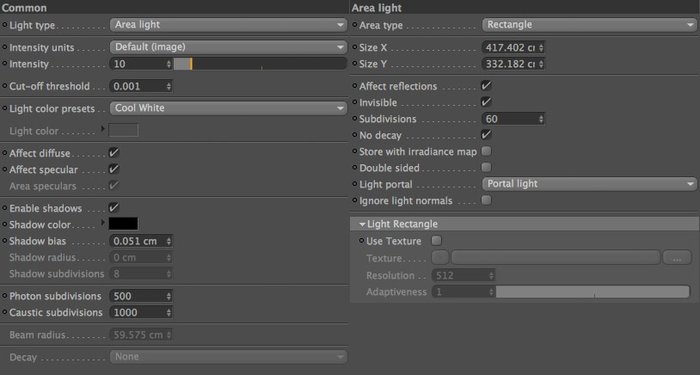The height and width of the screenshot is (375, 700).
Task: Click the Size Y value field
Action: (x=510, y=64)
